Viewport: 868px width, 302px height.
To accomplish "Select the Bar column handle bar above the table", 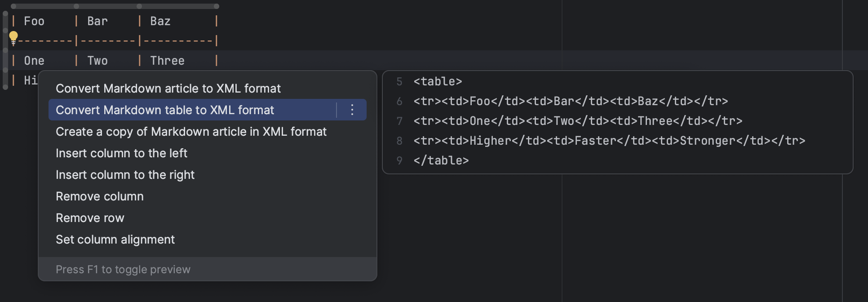I will tap(108, 6).
